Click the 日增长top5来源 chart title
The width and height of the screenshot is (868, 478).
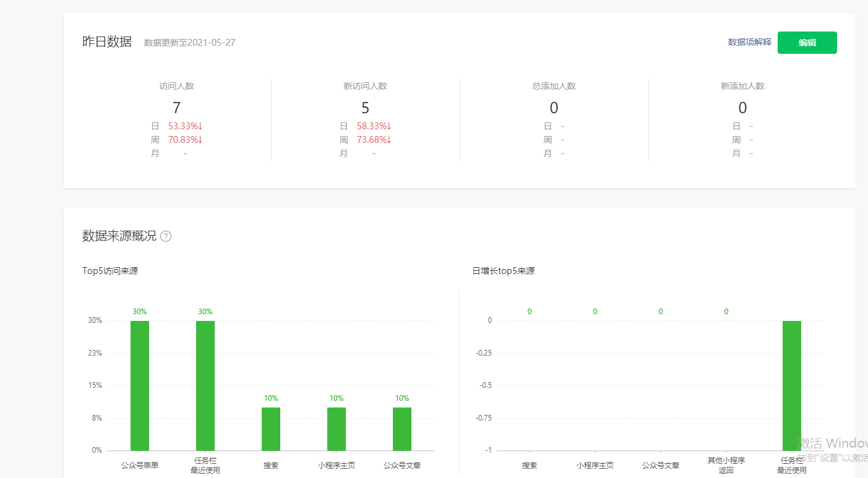coord(504,271)
